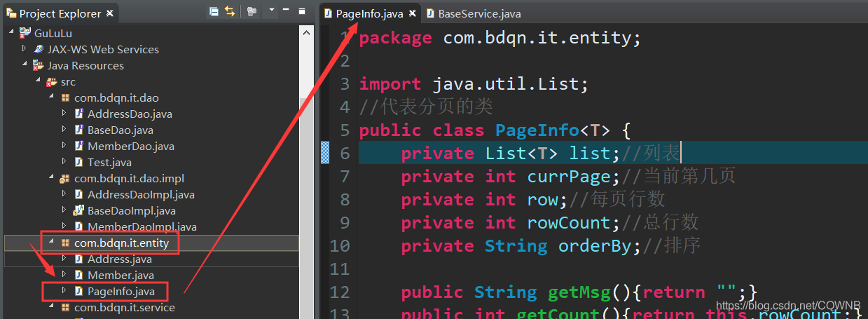The image size is (868, 319).
Task: Click the src source folder icon
Action: click(x=51, y=81)
